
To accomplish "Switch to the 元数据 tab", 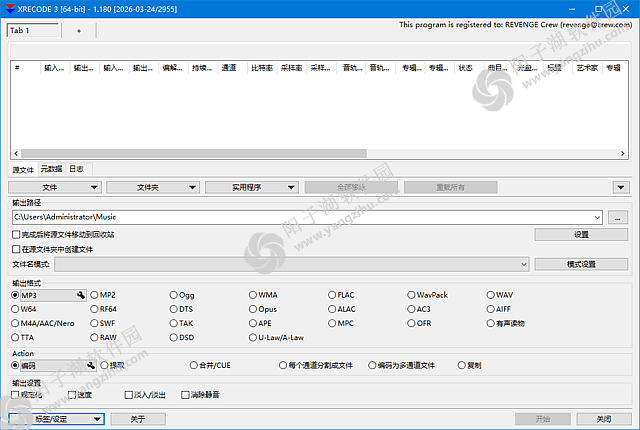I will tap(51, 169).
